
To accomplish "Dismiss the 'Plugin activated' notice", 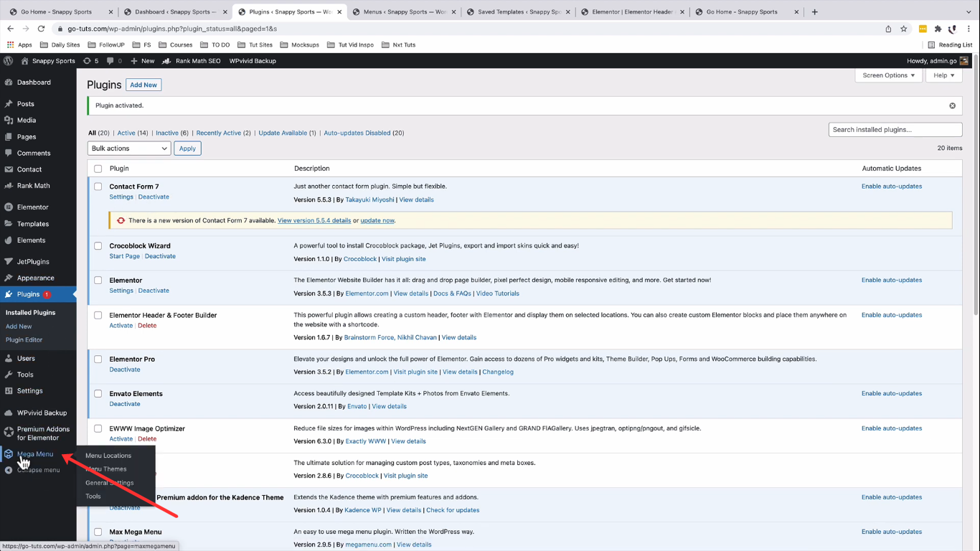I will tap(953, 105).
